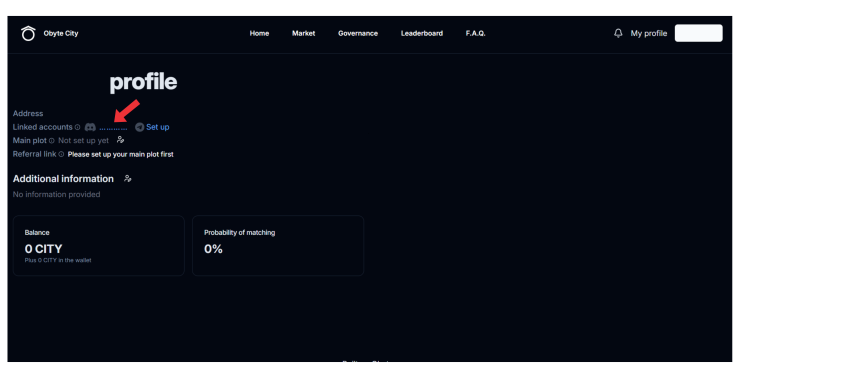This screenshot has height=377, width=848.
Task: Open the Market page
Action: tap(303, 34)
